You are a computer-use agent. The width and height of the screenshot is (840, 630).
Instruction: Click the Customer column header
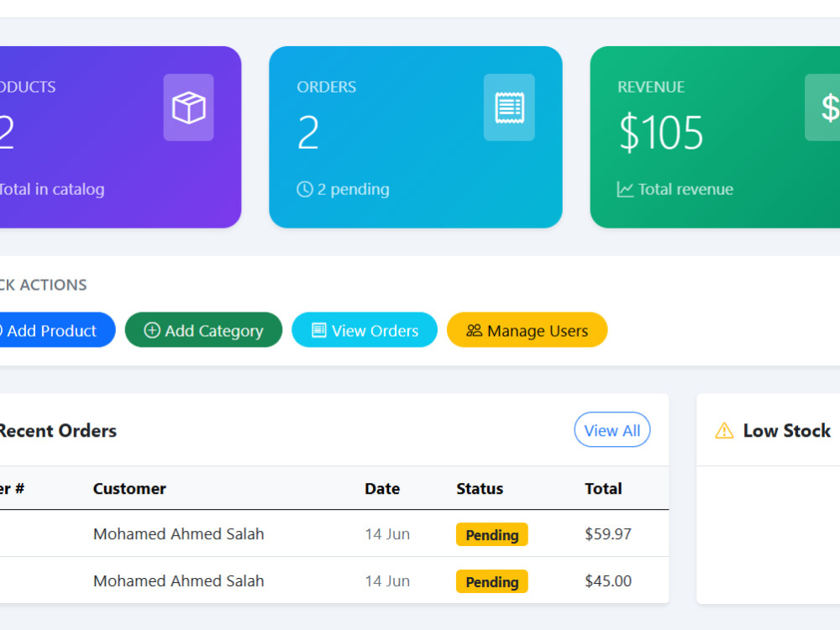tap(129, 489)
